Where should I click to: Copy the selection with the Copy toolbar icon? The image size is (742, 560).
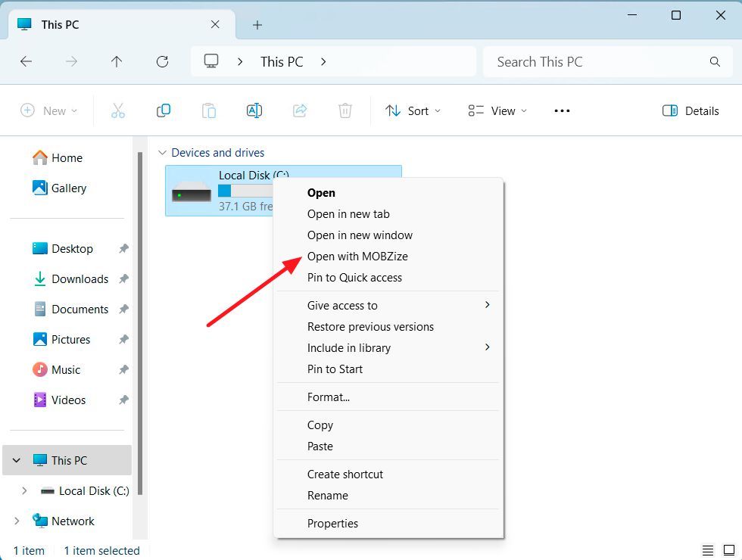[164, 110]
